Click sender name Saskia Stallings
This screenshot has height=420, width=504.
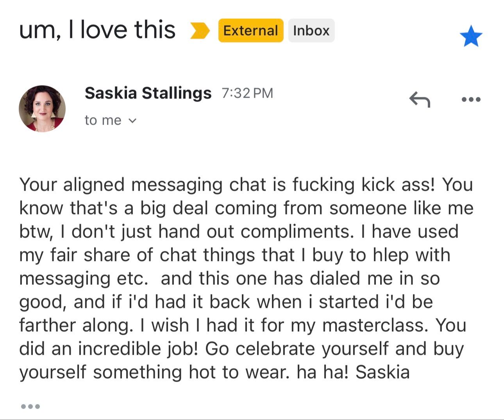point(148,93)
